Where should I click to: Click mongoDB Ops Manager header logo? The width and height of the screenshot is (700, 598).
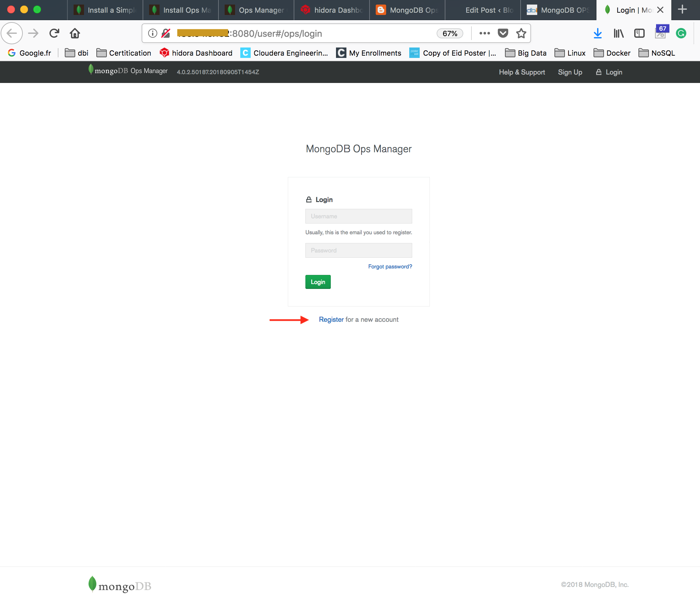(x=128, y=70)
